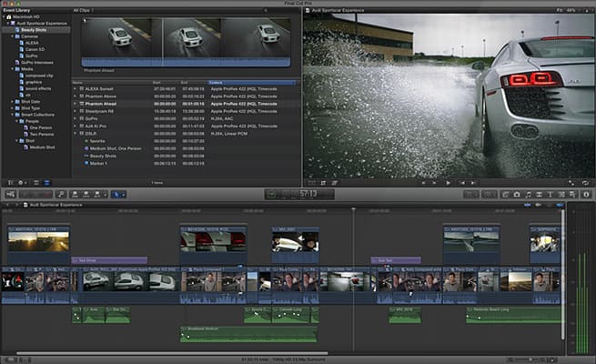
Task: Show the Inspector with the i button
Action: pos(586,194)
